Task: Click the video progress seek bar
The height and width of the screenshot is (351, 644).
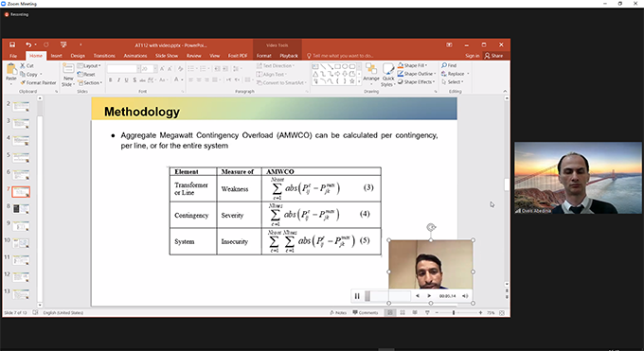Action: (x=387, y=296)
